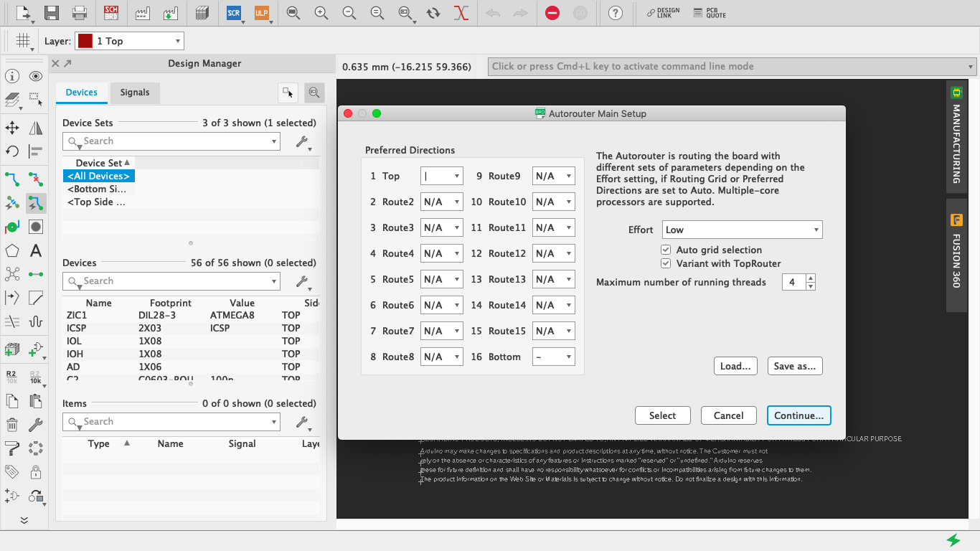Image resolution: width=980 pixels, height=551 pixels.
Task: Click the Design Link button
Action: pyautogui.click(x=663, y=13)
